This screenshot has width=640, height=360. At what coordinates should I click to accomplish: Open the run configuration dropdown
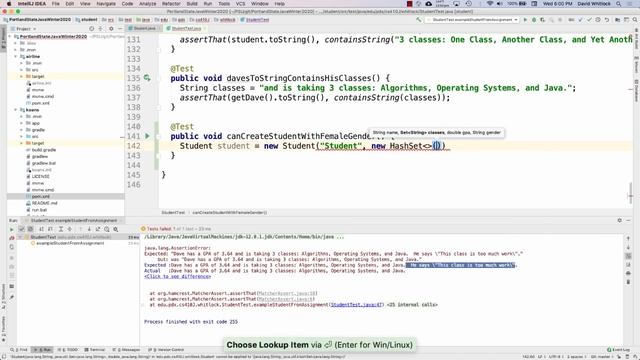pyautogui.click(x=472, y=20)
